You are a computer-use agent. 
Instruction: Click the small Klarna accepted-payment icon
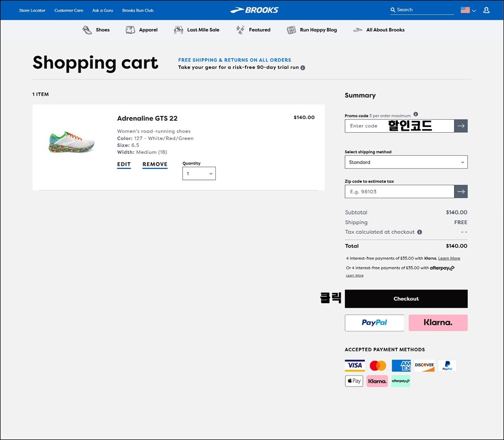pos(377,381)
